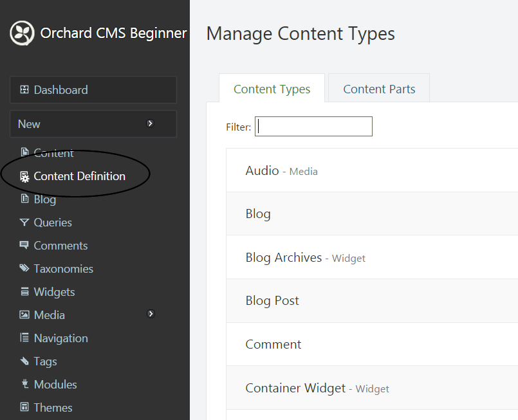Select the Widgets stack icon
The width and height of the screenshot is (518, 420).
tap(24, 291)
